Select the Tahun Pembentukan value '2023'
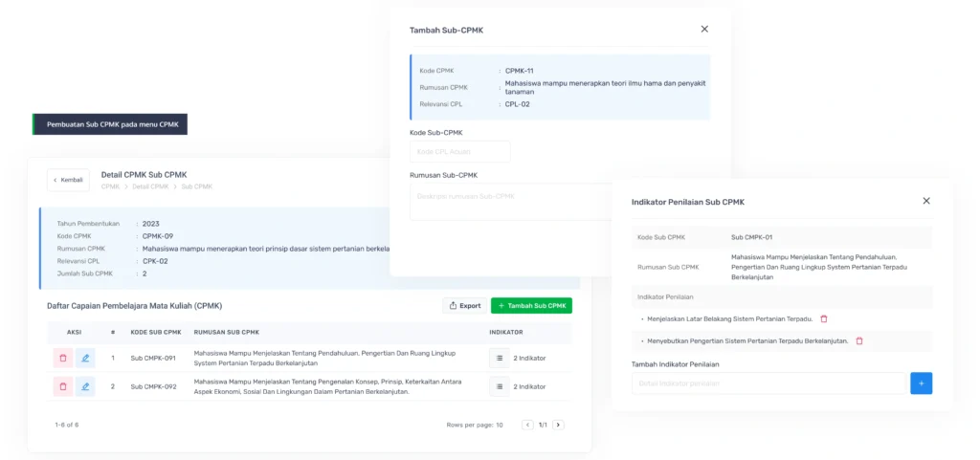The width and height of the screenshot is (980, 460). (x=150, y=224)
